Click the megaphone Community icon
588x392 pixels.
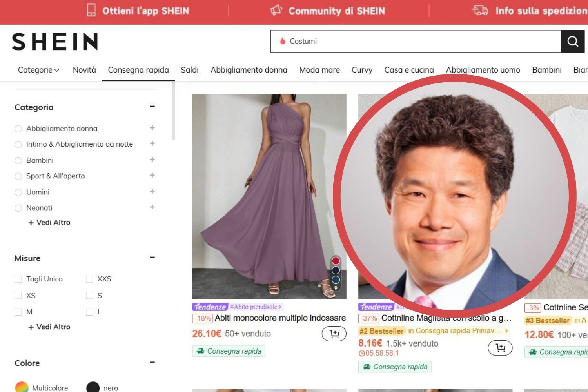(276, 10)
